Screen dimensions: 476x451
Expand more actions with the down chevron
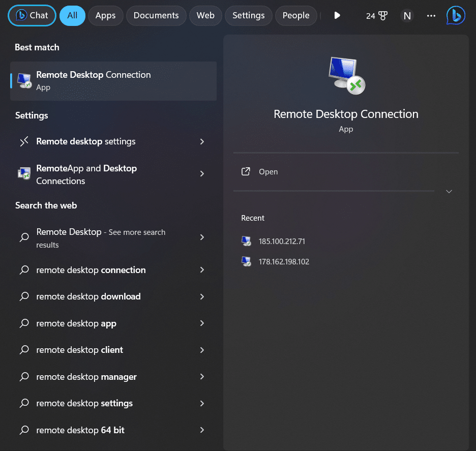pyautogui.click(x=449, y=192)
